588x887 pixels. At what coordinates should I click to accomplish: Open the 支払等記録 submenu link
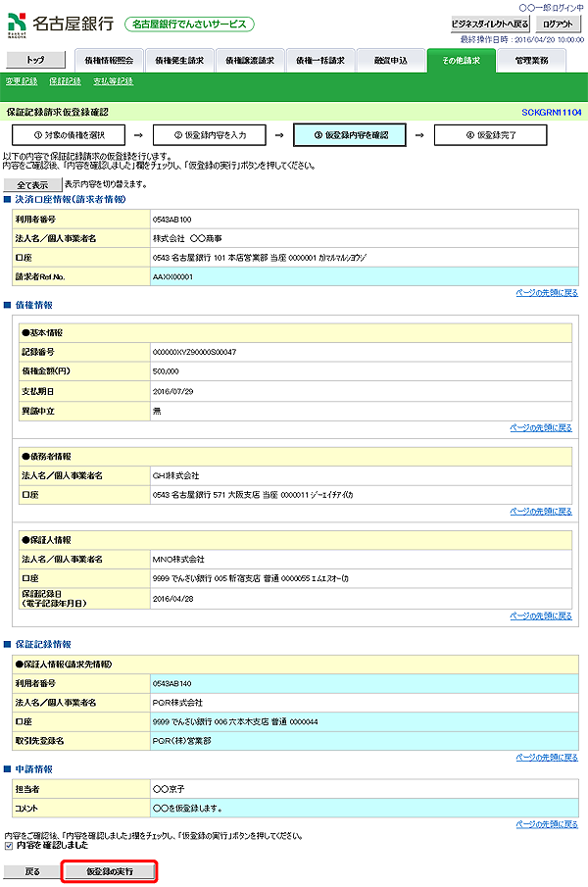tap(113, 81)
